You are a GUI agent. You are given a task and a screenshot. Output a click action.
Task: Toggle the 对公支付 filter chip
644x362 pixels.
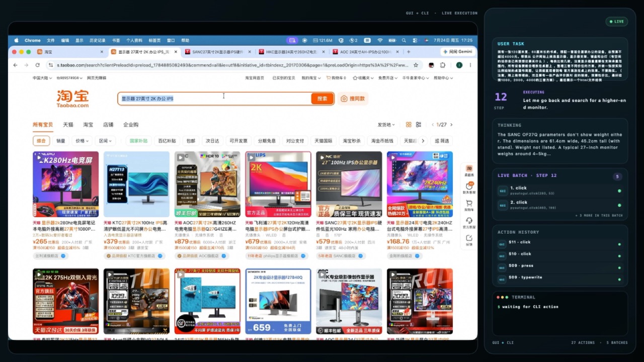295,141
